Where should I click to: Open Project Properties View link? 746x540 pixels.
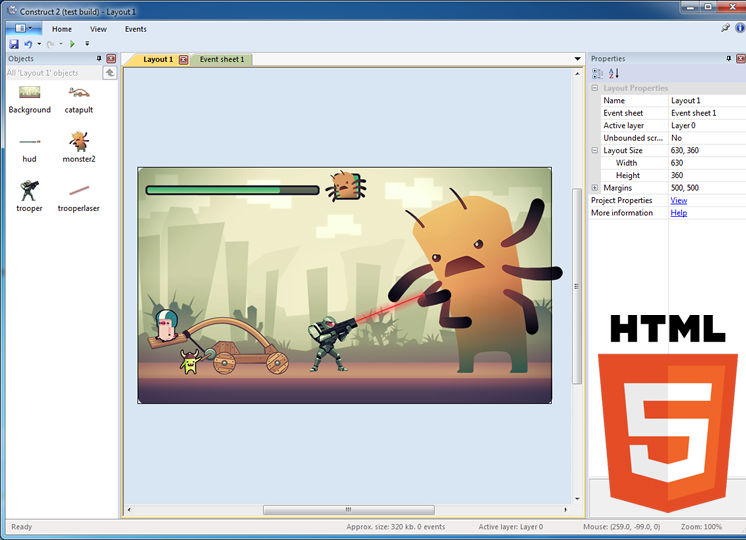pos(678,200)
